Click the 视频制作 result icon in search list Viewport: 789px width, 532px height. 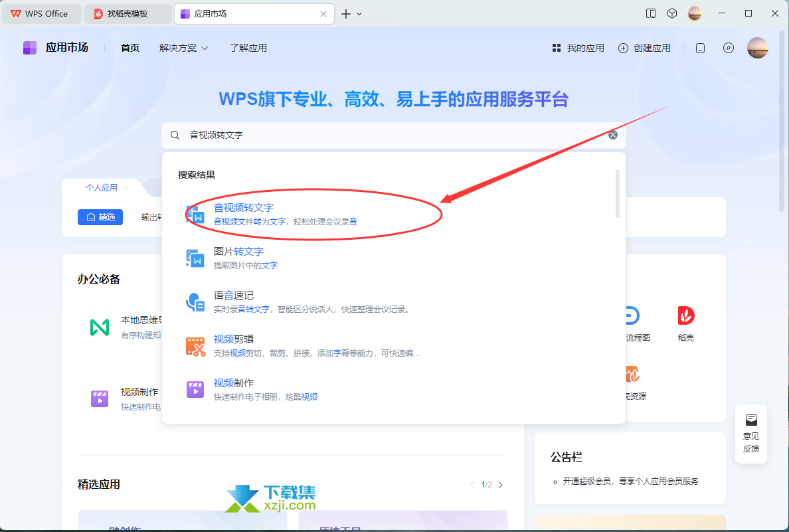pos(195,390)
